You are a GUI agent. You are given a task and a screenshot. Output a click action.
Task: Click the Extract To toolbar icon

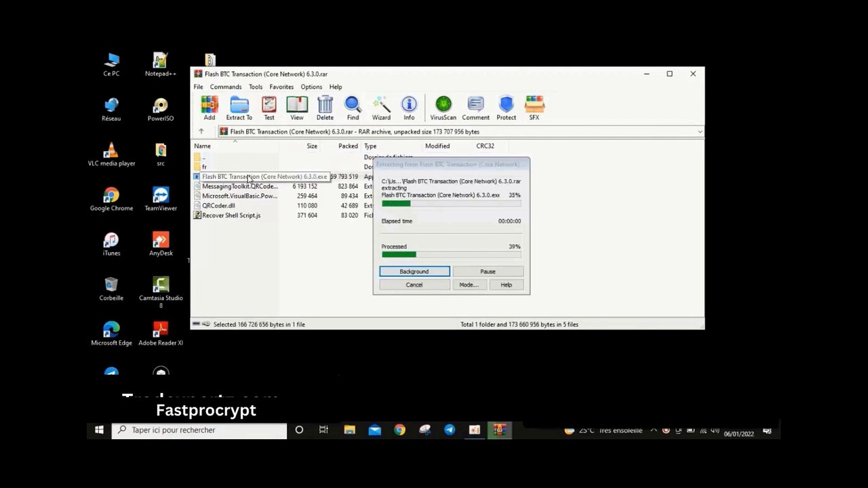pyautogui.click(x=239, y=108)
